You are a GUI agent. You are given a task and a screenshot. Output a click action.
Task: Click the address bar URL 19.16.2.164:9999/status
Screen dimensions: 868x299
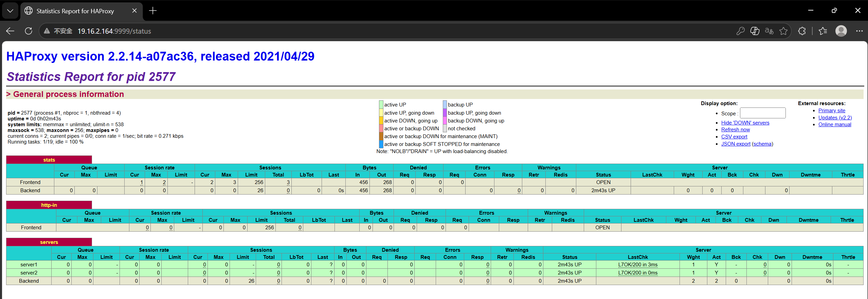click(114, 31)
